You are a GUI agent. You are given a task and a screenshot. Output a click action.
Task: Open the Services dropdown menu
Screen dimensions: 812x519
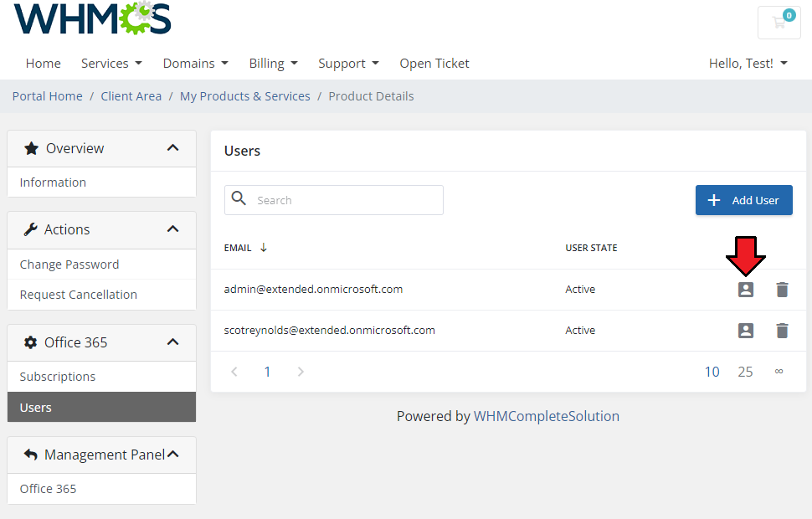pyautogui.click(x=111, y=63)
